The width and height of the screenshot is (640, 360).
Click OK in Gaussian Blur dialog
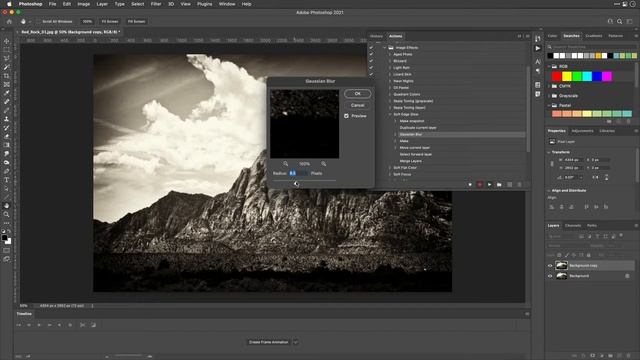pyautogui.click(x=358, y=93)
